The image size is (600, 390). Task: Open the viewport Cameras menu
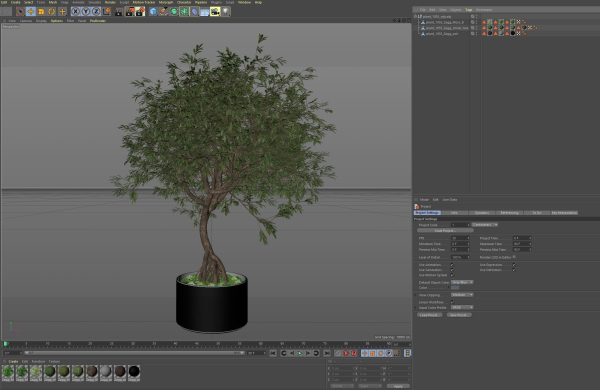(26, 21)
